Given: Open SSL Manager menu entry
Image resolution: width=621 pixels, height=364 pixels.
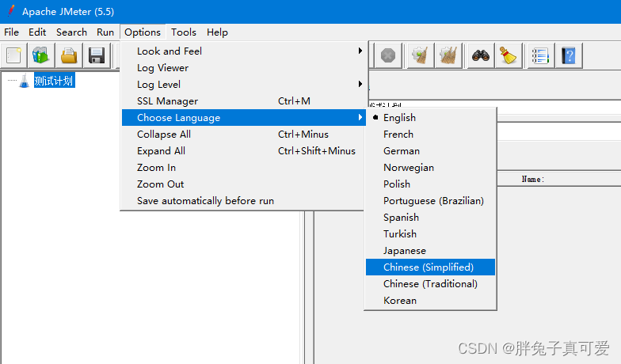Looking at the screenshot, I should coord(244,101).
